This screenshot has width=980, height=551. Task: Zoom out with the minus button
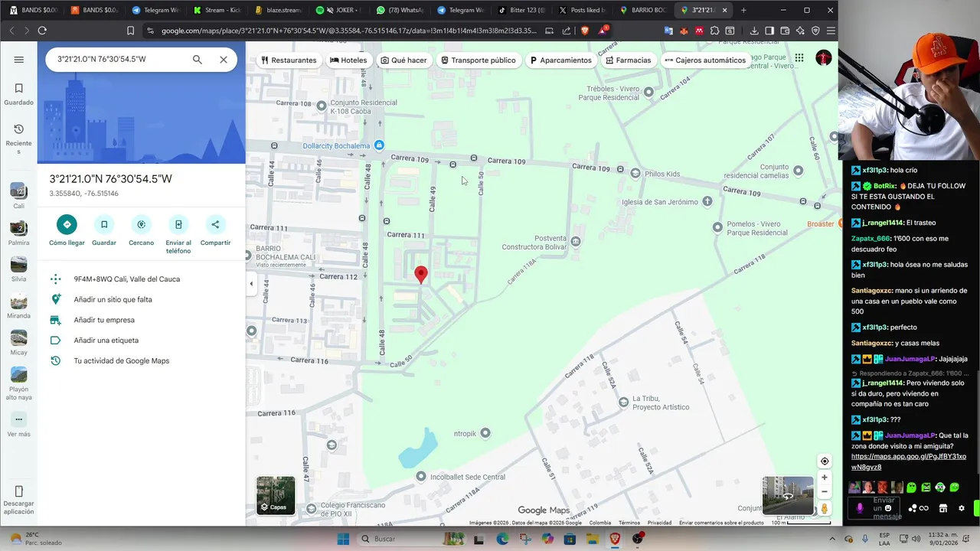pyautogui.click(x=825, y=492)
